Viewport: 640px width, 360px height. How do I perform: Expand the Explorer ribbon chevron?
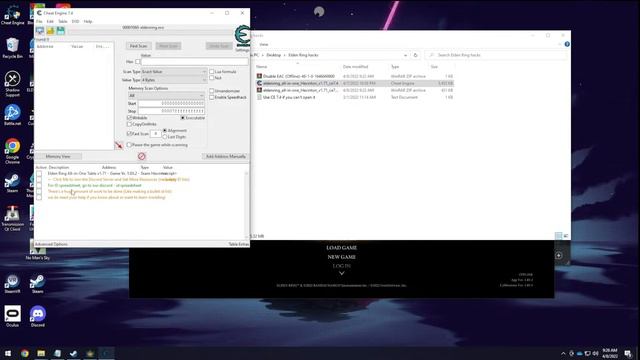pyautogui.click(x=560, y=44)
